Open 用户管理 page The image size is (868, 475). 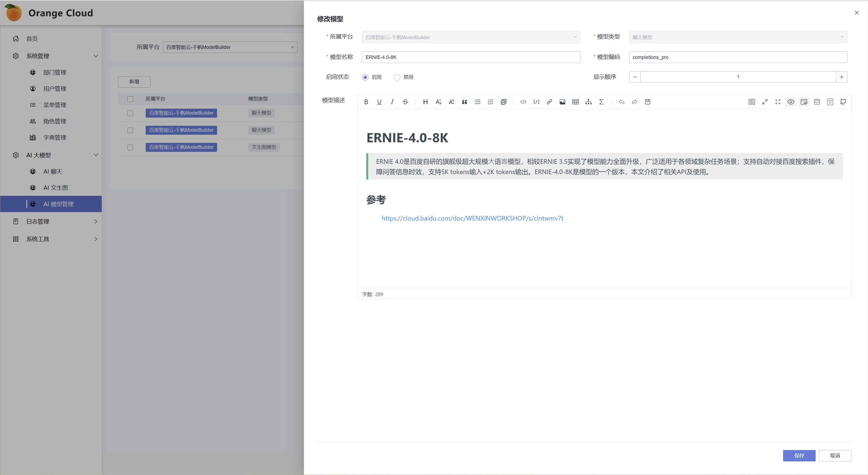coord(51,89)
